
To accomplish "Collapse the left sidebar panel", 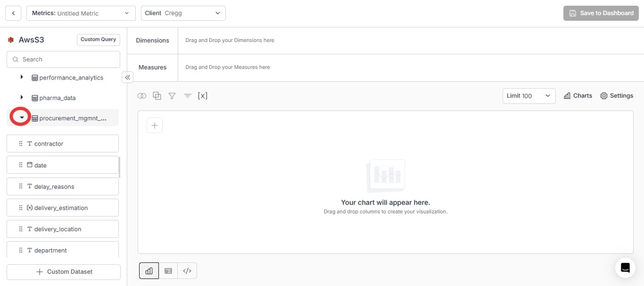I will pyautogui.click(x=127, y=77).
